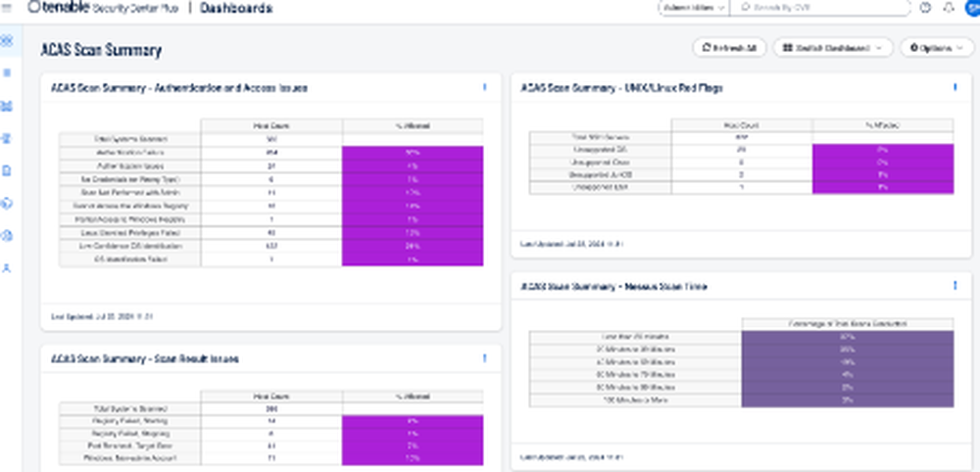
Task: Click Scan Result Issues widget title
Action: click(x=144, y=359)
